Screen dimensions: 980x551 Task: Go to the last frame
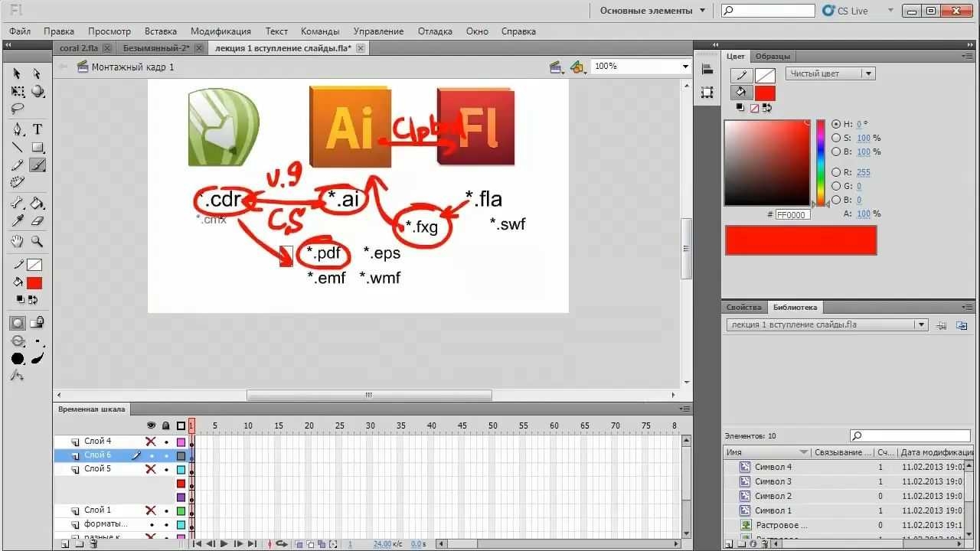[x=253, y=544]
